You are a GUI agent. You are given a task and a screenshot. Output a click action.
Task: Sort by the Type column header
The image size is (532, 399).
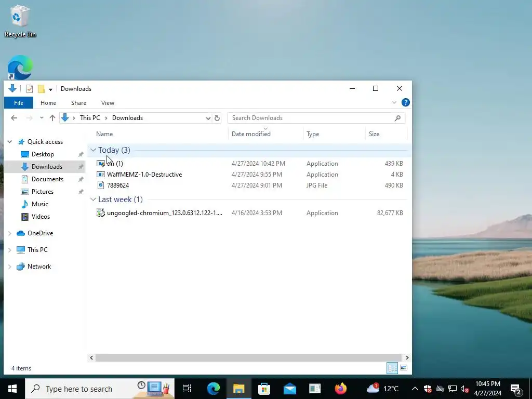coord(313,134)
